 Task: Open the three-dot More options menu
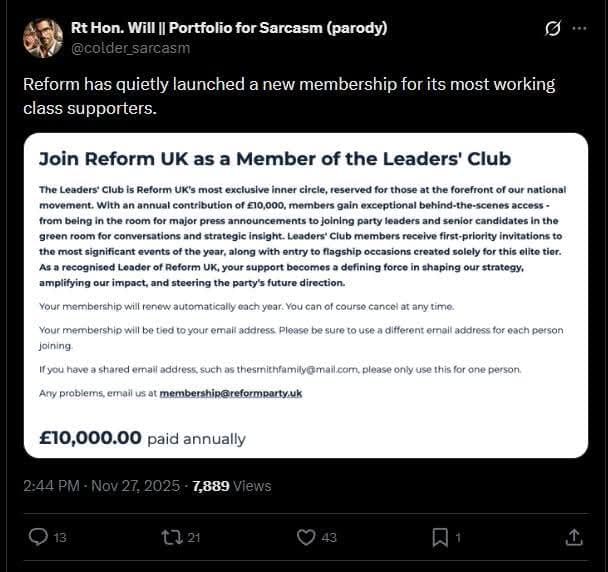click(x=580, y=29)
